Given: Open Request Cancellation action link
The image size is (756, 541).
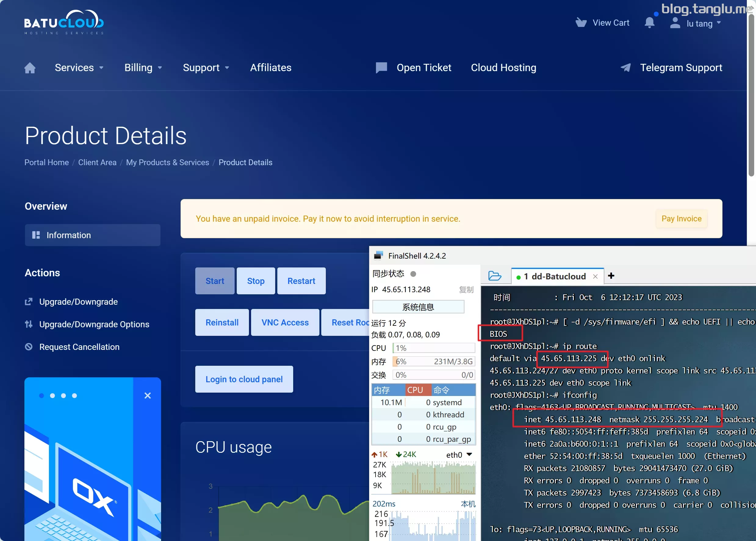Looking at the screenshot, I should 79,347.
